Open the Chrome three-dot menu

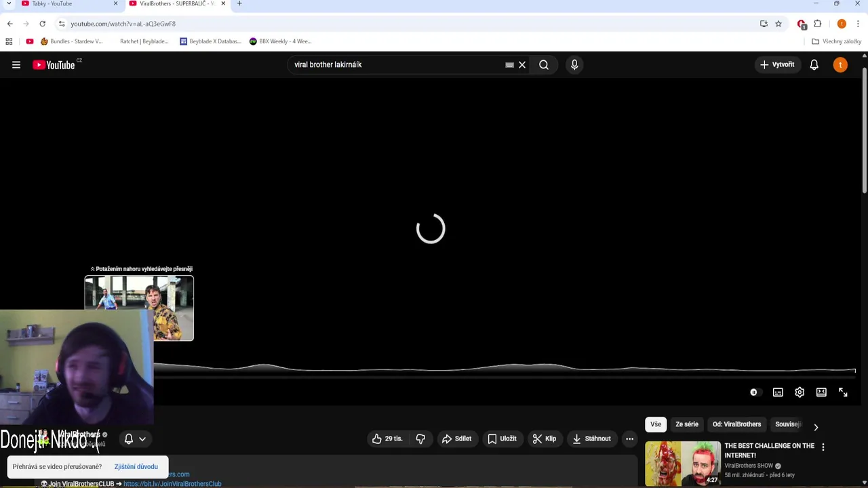(x=858, y=24)
